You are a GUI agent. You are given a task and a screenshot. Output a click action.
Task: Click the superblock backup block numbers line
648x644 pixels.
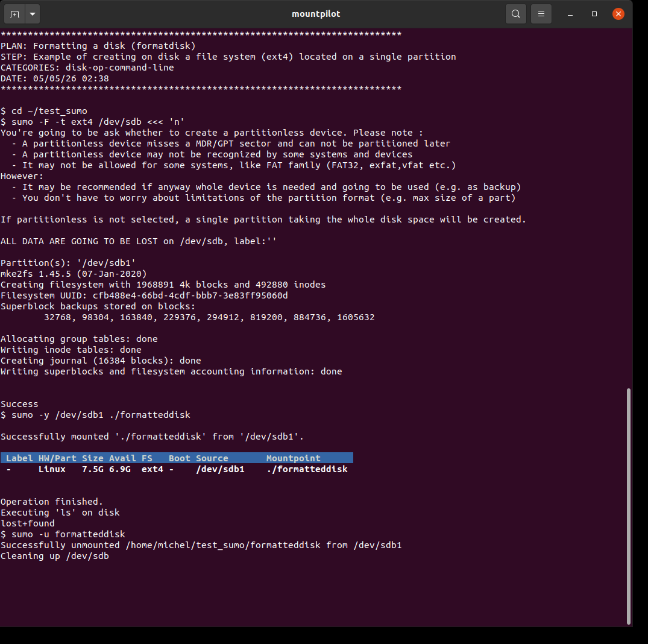[x=209, y=317]
